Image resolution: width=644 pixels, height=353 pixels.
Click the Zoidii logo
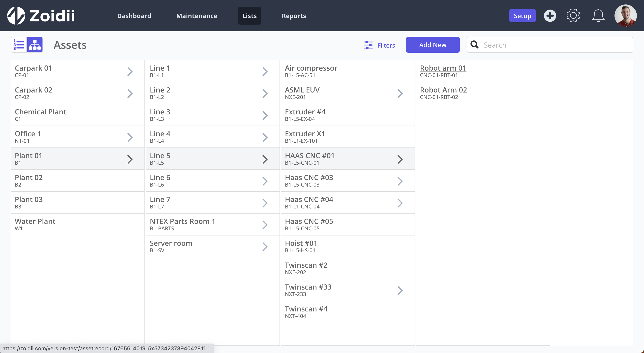pyautogui.click(x=41, y=15)
